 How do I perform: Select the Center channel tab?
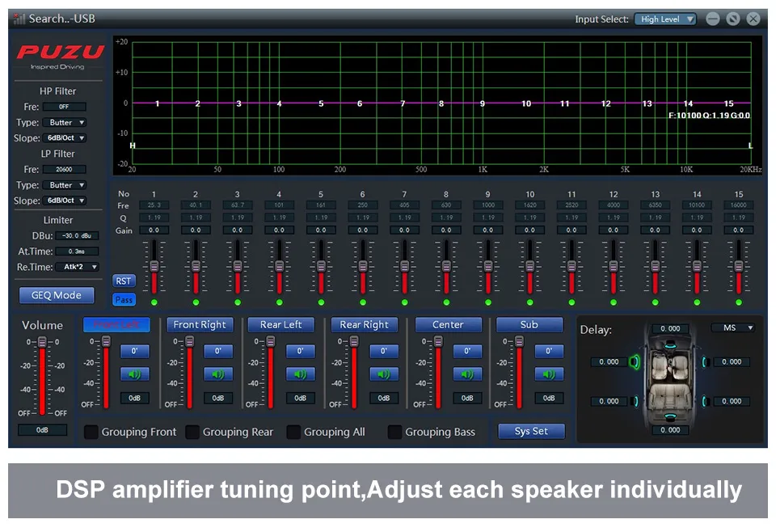click(449, 325)
